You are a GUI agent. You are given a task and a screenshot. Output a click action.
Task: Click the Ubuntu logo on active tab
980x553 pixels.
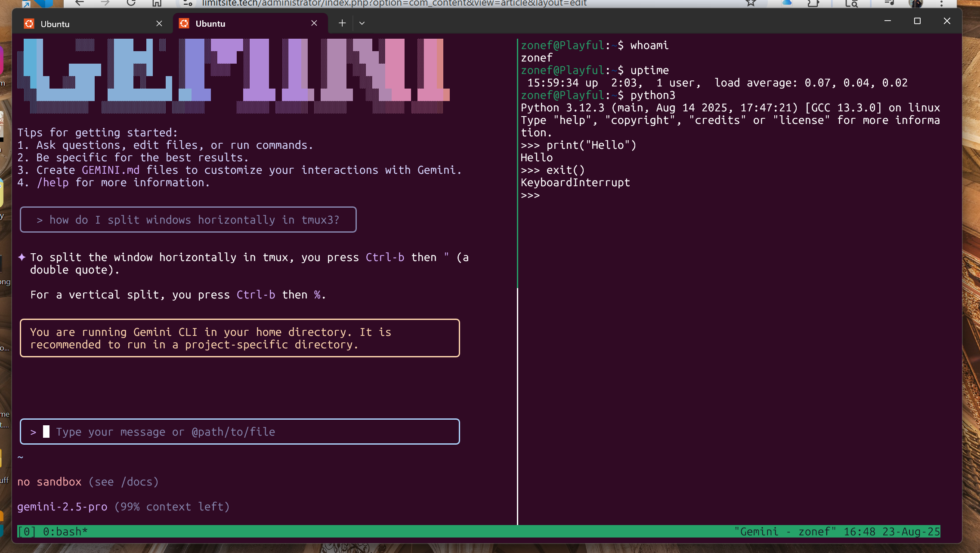click(184, 24)
